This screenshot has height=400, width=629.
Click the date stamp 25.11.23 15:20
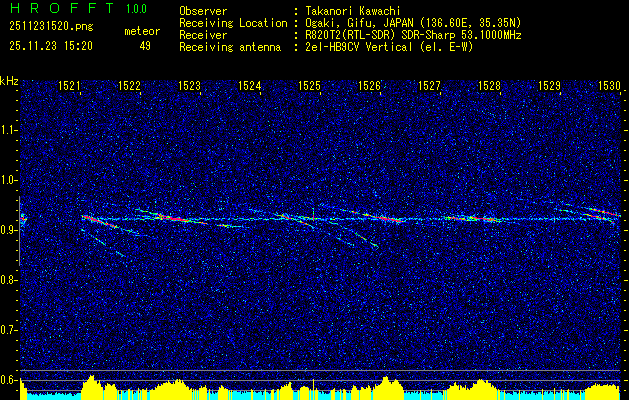pyautogui.click(x=51, y=46)
